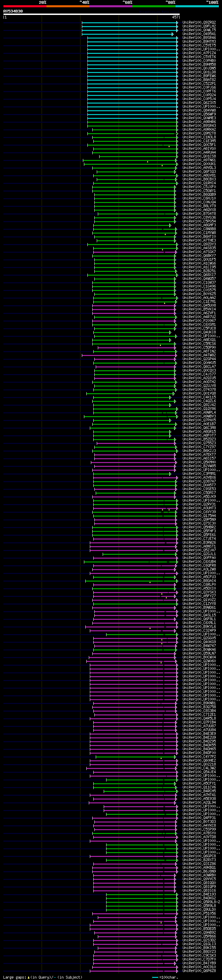Click hit label UniRef100_B7G4T8
Screen dimensions: 222x980
pos(199,213)
